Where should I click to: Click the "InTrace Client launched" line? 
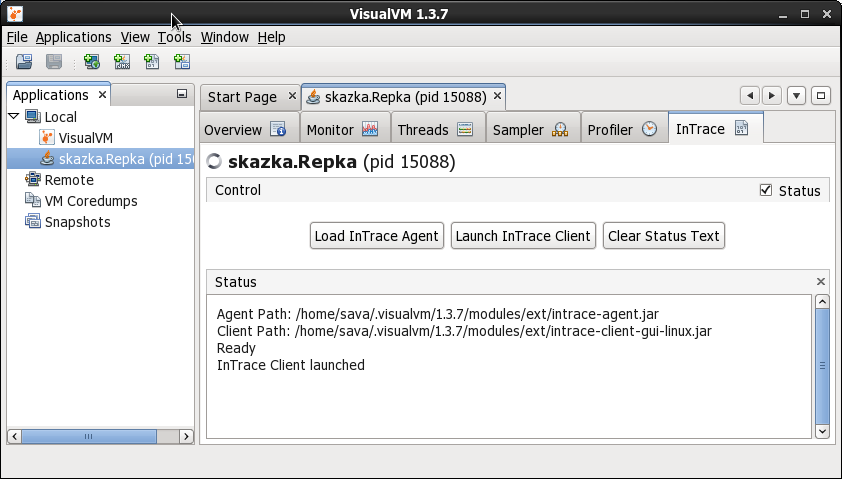tap(291, 365)
